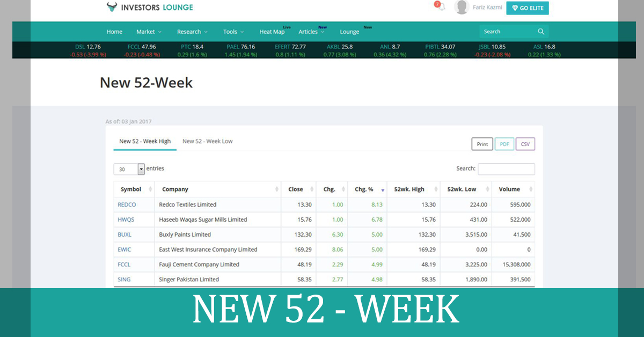Image resolution: width=644 pixels, height=337 pixels.
Task: Click JSBL 10.85 ticker entry
Action: point(492,50)
